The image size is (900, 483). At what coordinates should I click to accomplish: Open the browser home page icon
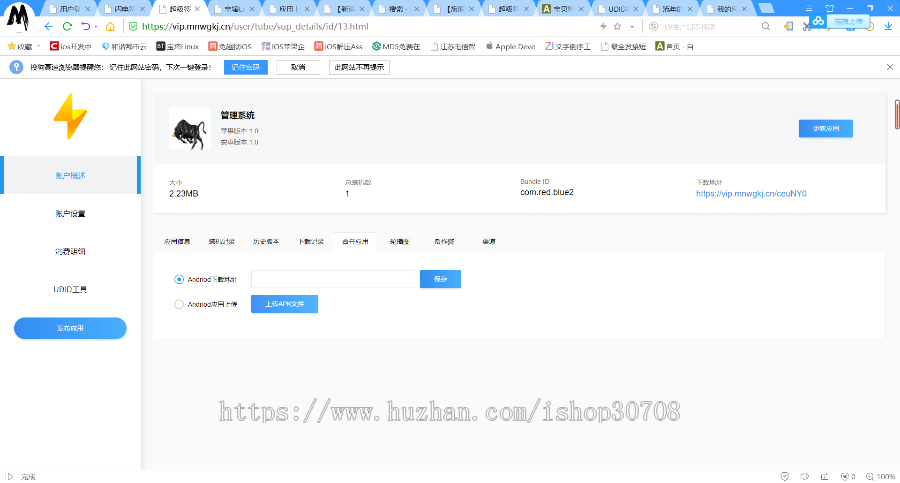(x=110, y=26)
